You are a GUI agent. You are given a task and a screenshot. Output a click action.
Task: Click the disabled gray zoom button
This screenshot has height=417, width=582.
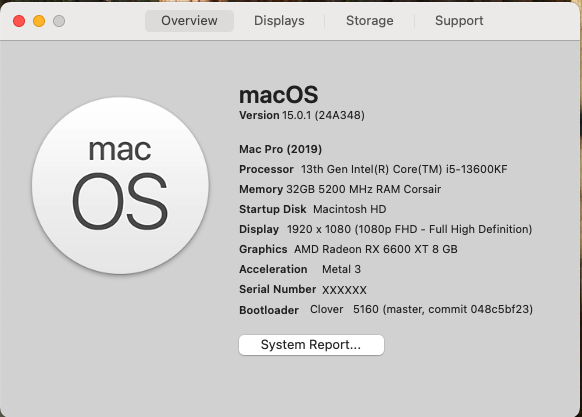(x=59, y=21)
